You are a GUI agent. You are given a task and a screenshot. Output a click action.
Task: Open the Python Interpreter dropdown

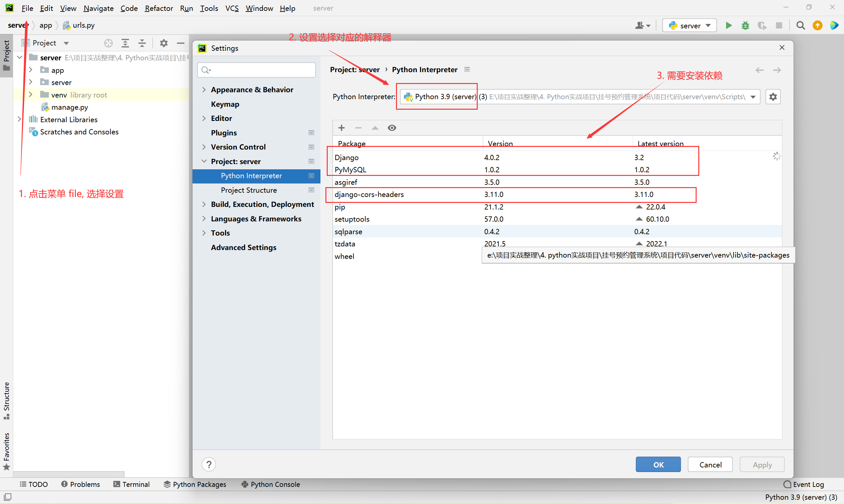tap(753, 97)
